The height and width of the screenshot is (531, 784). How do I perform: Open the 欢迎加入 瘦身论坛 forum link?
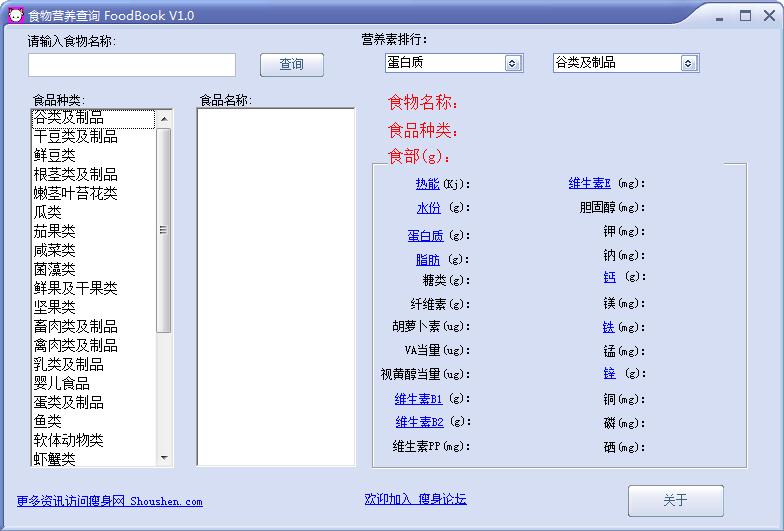coord(416,499)
